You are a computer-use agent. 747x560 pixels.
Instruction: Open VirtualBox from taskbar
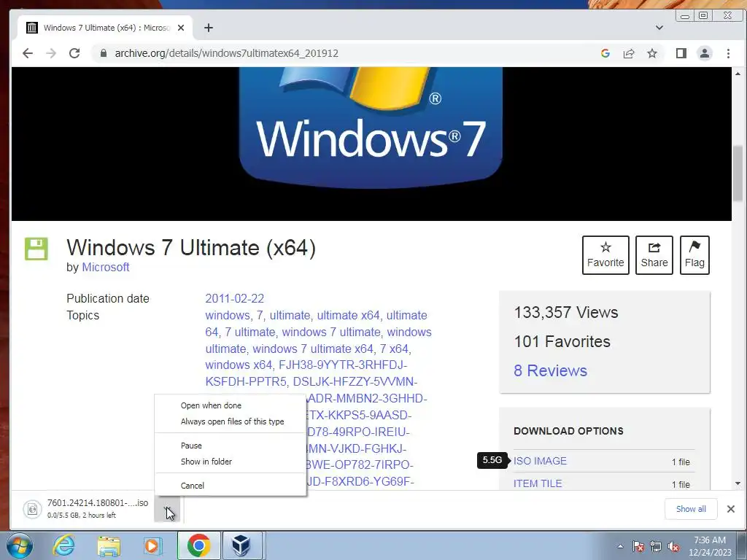pos(241,545)
